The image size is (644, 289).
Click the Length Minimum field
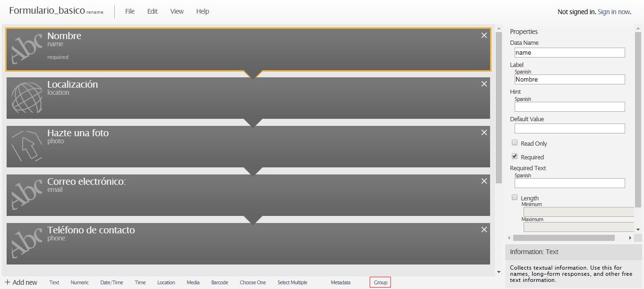(x=578, y=212)
